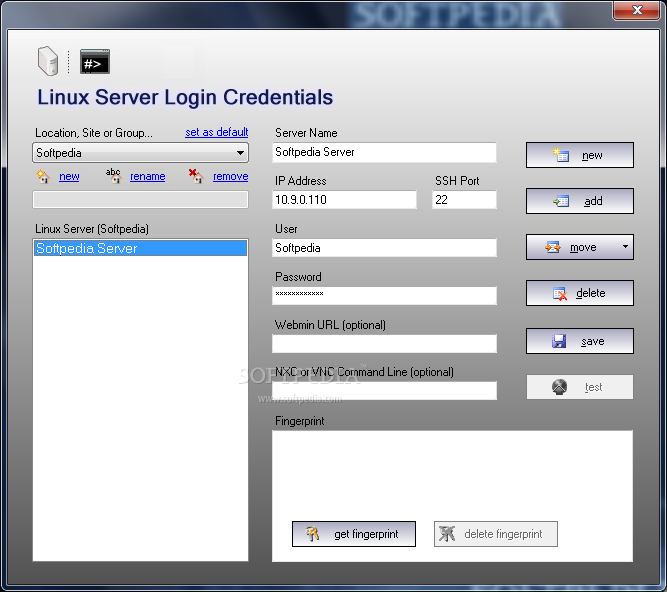Select 'Softpedia Server' in server list
Image resolution: width=667 pixels, height=592 pixels.
(x=140, y=248)
